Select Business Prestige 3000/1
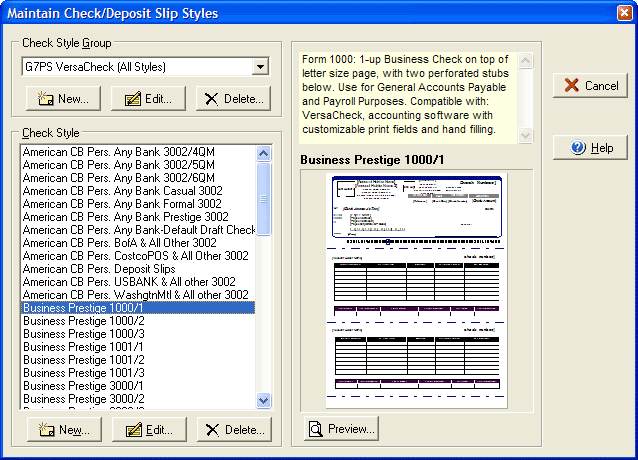The width and height of the screenshot is (638, 460). point(138,386)
